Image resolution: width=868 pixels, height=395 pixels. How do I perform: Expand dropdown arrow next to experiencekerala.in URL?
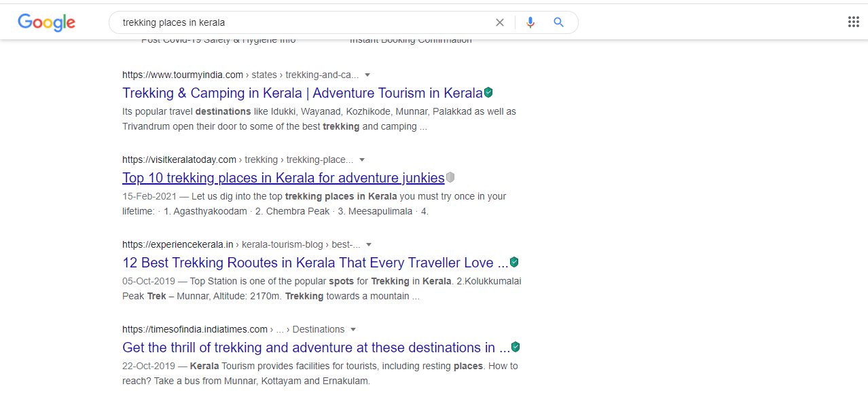click(x=369, y=244)
